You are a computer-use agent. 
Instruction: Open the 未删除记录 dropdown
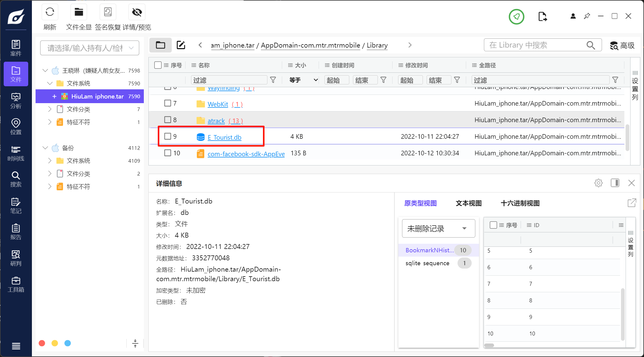[438, 228]
